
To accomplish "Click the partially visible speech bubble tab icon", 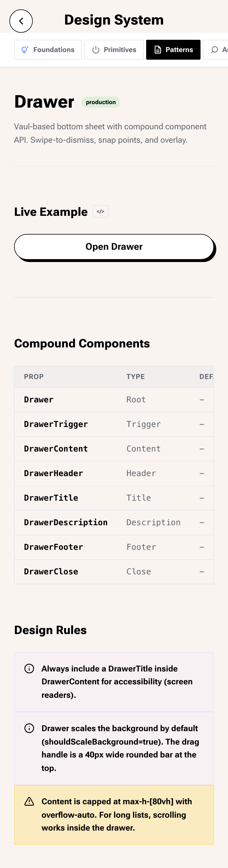I will [215, 50].
